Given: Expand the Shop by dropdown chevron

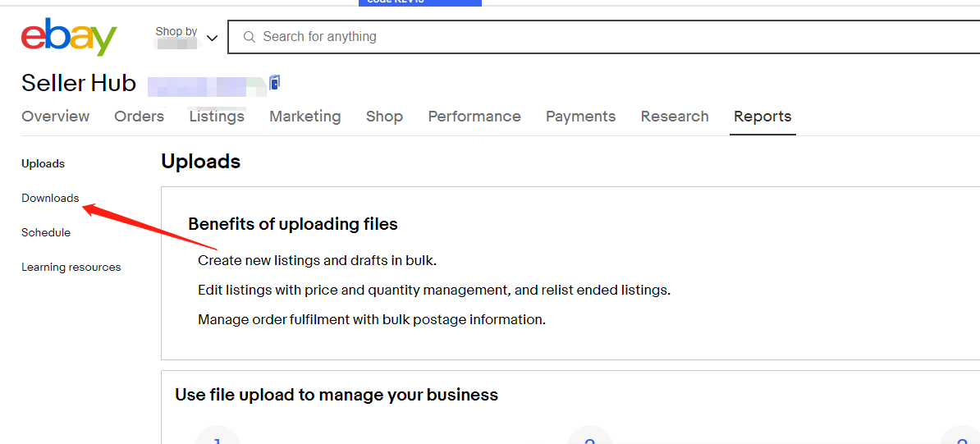Looking at the screenshot, I should [x=212, y=38].
